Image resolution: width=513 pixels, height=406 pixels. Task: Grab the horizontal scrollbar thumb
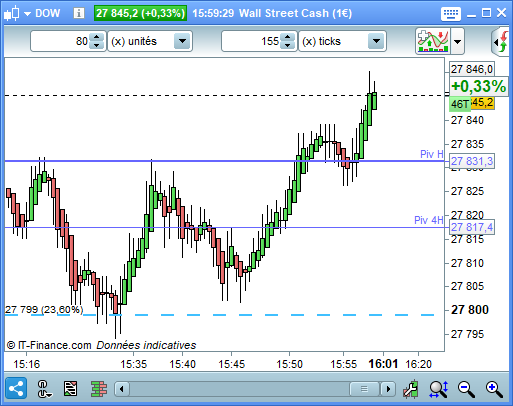click(364, 389)
